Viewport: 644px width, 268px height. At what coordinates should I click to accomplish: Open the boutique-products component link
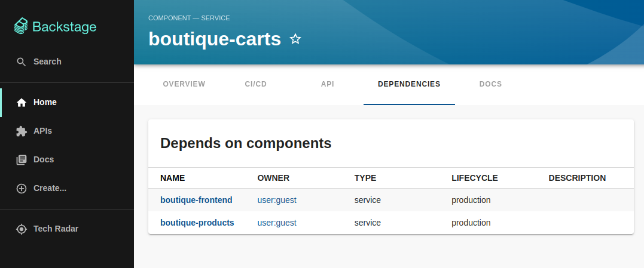197,223
